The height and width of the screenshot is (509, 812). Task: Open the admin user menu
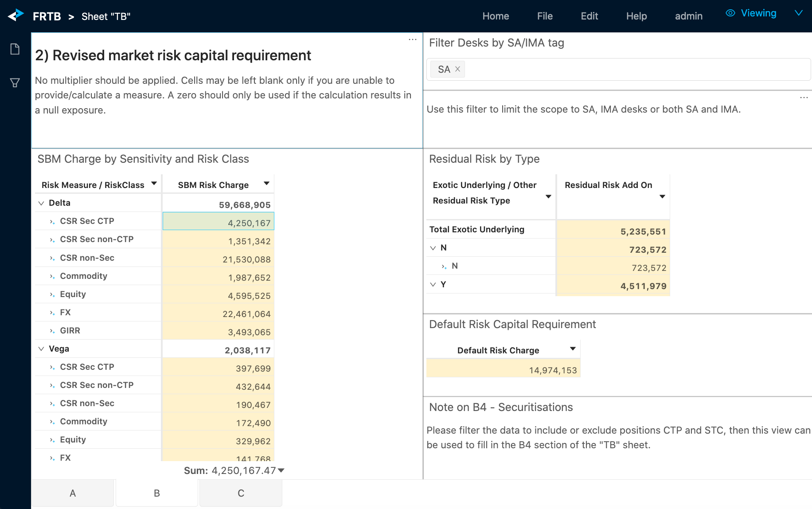(x=688, y=16)
